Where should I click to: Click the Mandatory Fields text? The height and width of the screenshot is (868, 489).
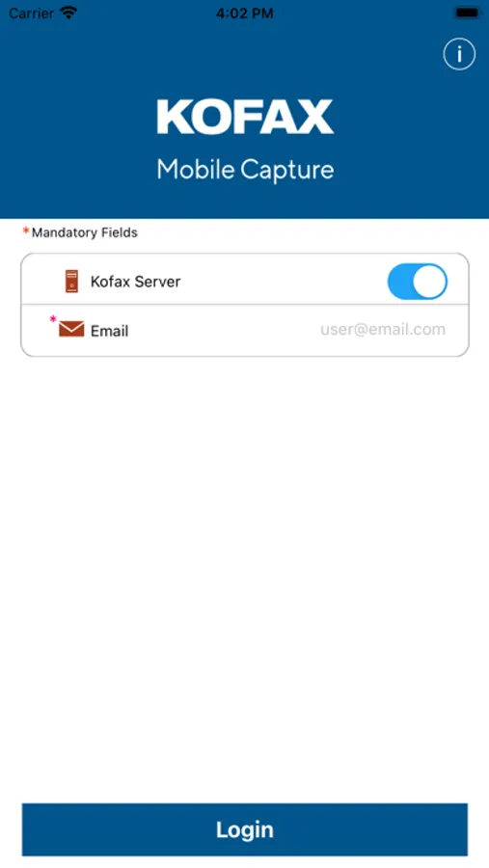point(84,232)
